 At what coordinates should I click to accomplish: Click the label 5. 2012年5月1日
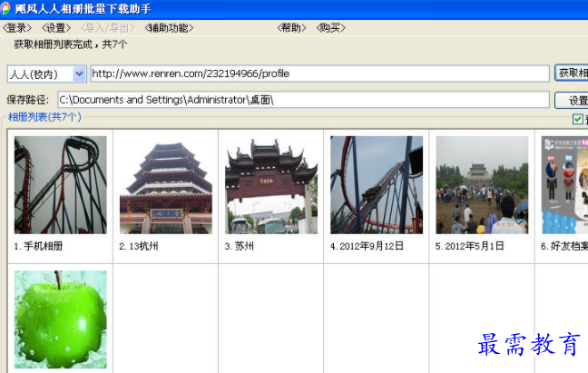(x=469, y=246)
